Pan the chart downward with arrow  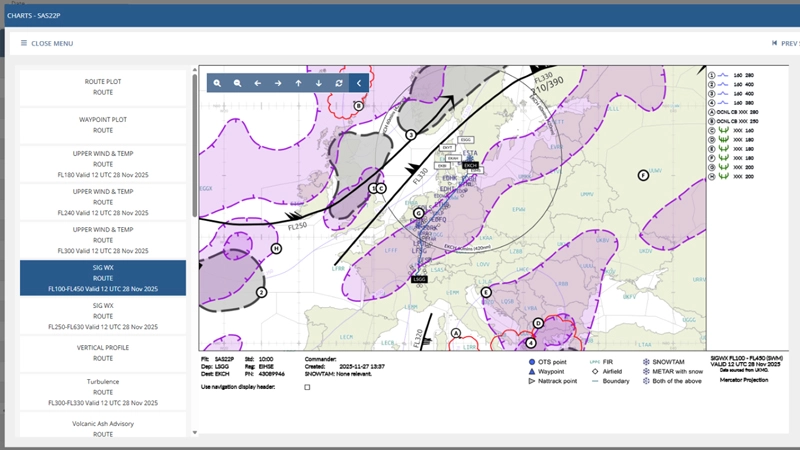pyautogui.click(x=319, y=83)
